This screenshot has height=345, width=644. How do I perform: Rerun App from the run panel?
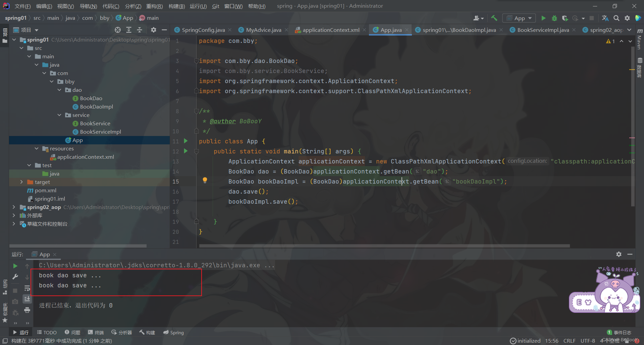point(15,266)
